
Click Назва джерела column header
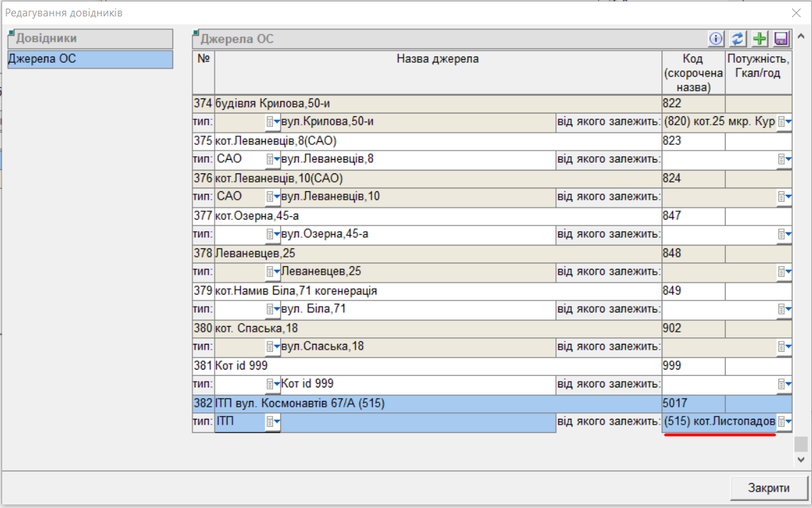[x=438, y=59]
